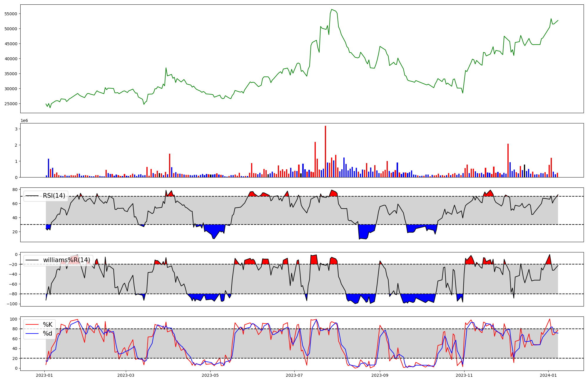Click the red %K legend line sample
This screenshot has height=382, width=588.
[32, 324]
